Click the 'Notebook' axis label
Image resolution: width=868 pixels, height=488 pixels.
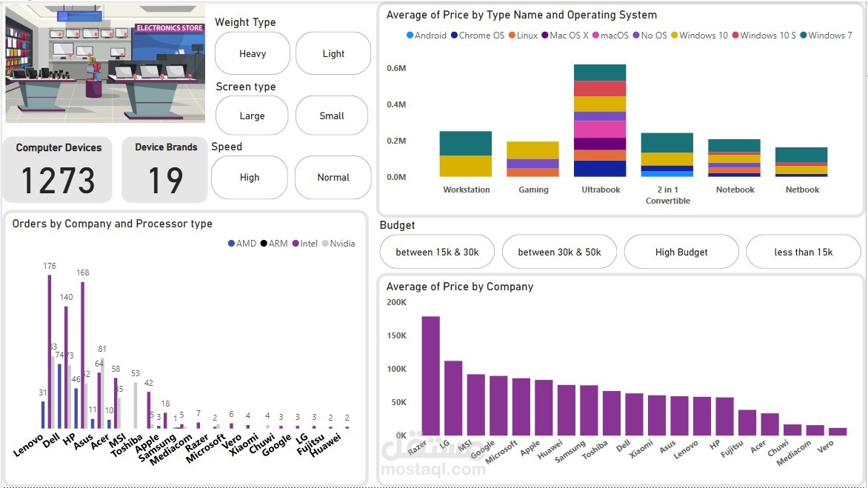tap(735, 190)
